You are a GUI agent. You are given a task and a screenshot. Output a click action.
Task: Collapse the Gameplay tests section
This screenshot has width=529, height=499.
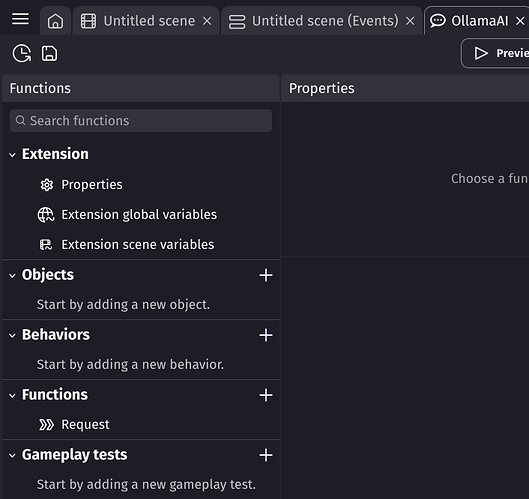tap(12, 456)
